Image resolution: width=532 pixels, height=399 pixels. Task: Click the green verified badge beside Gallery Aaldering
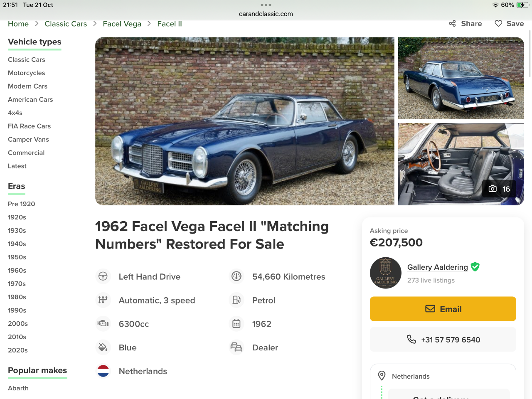pos(475,267)
